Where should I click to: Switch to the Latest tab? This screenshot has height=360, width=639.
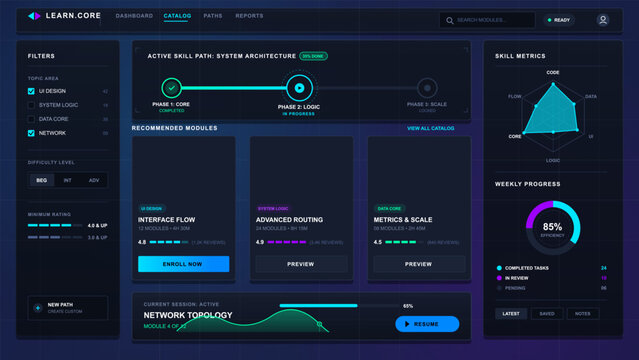[511, 314]
